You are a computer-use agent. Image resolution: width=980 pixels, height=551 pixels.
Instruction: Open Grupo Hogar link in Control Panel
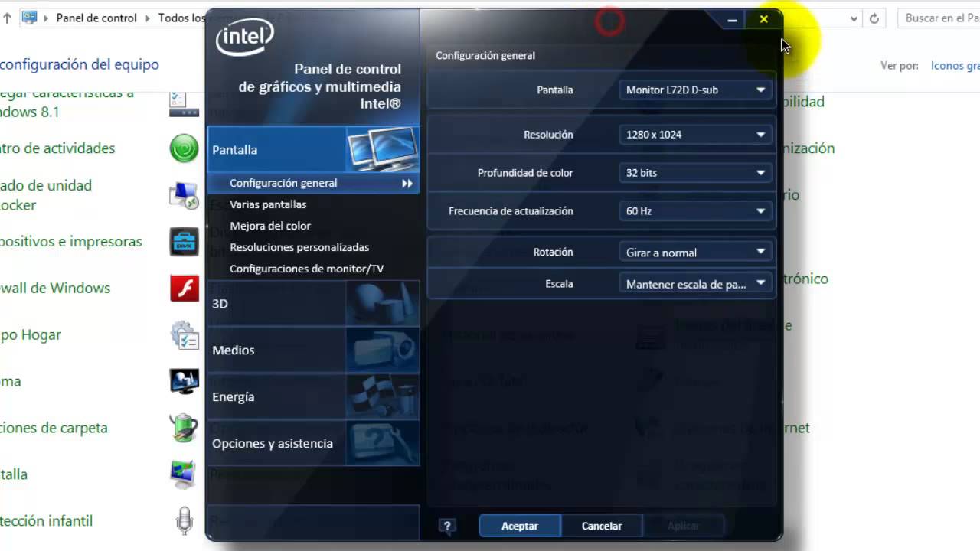coord(31,335)
